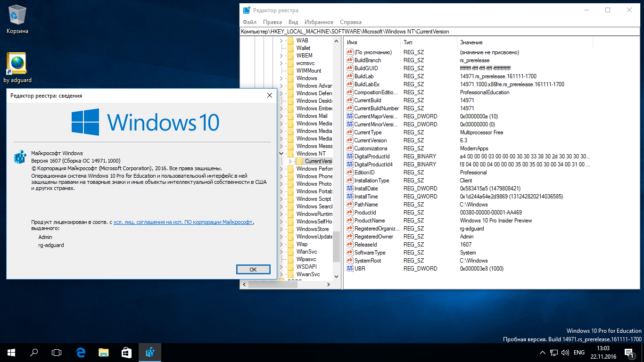644x362 pixels.
Task: Click the '00380-00000-00001-AA469' ProductId value
Action: [x=491, y=213]
